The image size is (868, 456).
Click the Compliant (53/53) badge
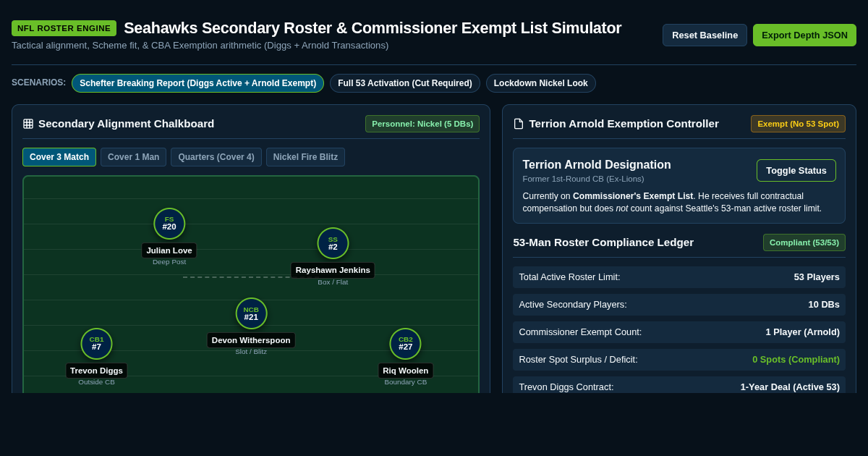click(804, 242)
